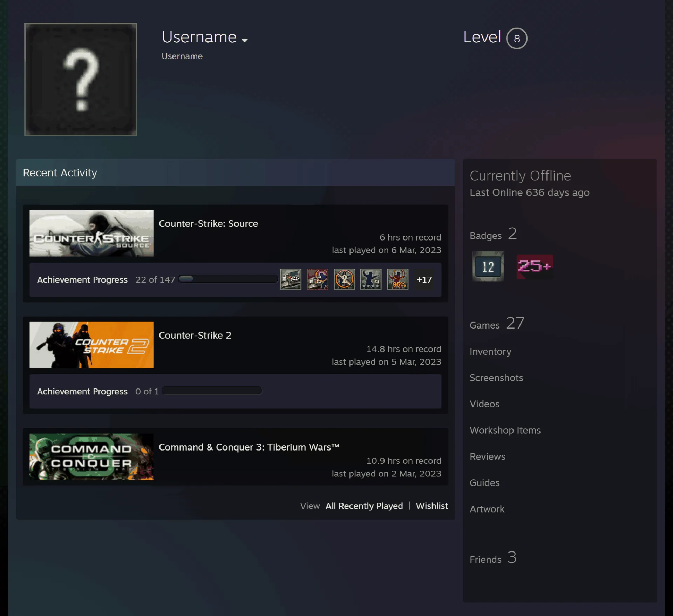Screen dimensions: 673x616
Task: Open the pink 25+ games badge
Action: (x=535, y=266)
